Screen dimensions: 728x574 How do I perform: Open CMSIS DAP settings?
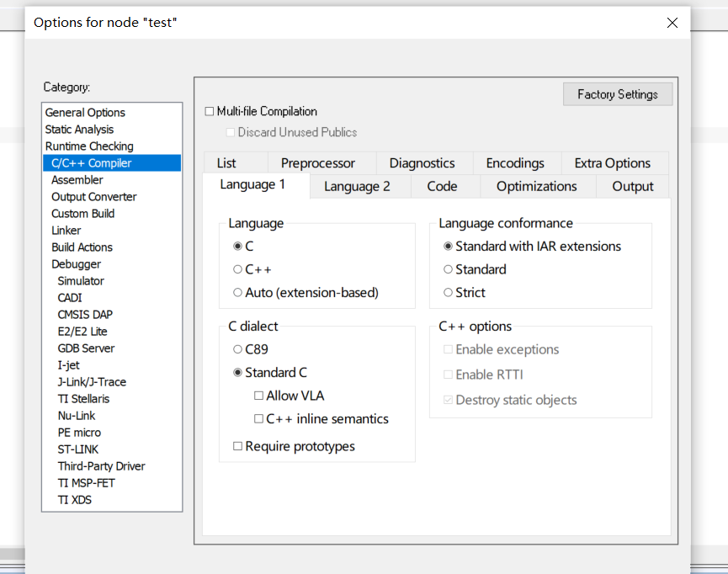(112, 315)
